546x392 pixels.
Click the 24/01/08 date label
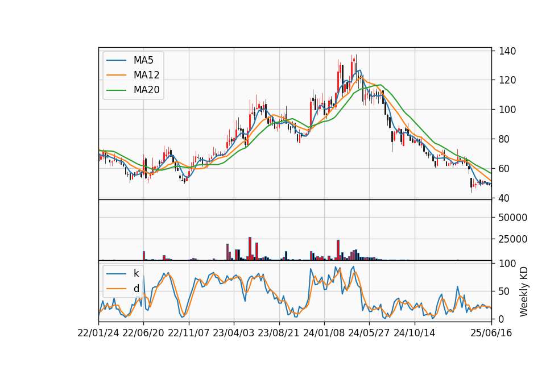324,333
